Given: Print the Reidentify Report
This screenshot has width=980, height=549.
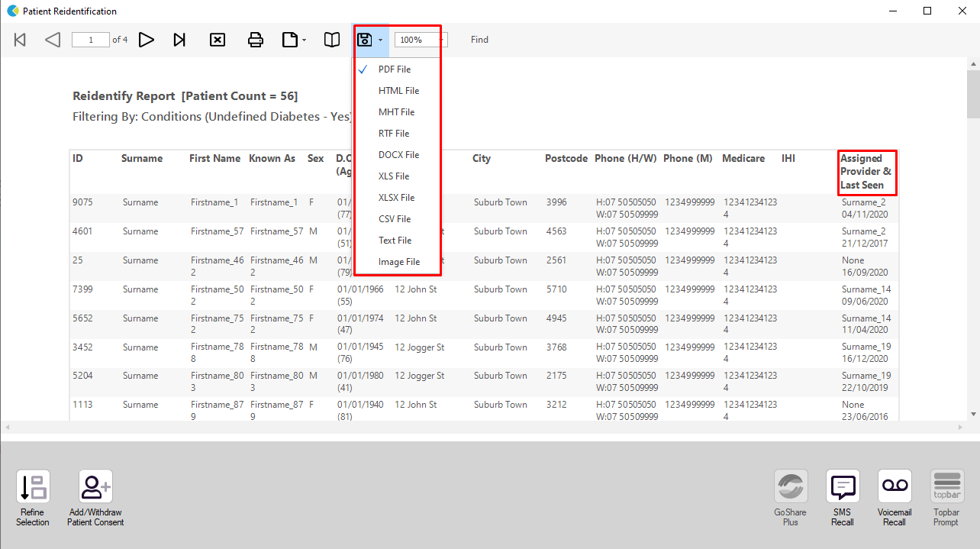Looking at the screenshot, I should pyautogui.click(x=256, y=40).
